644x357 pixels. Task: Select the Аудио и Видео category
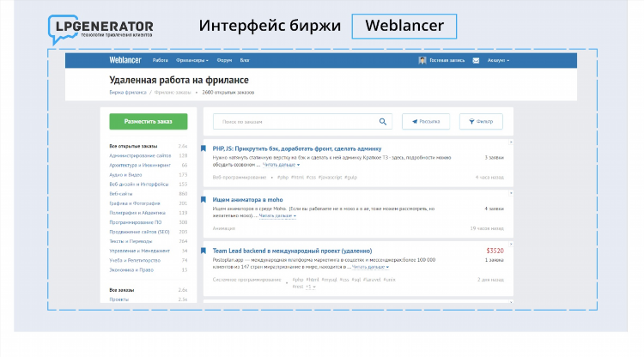125,175
